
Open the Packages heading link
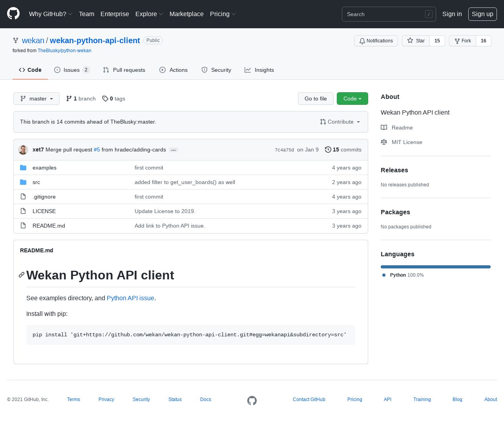tap(395, 212)
